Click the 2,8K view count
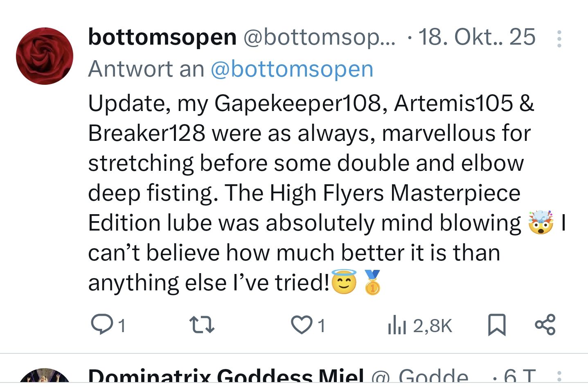The image size is (588, 387). (x=433, y=326)
